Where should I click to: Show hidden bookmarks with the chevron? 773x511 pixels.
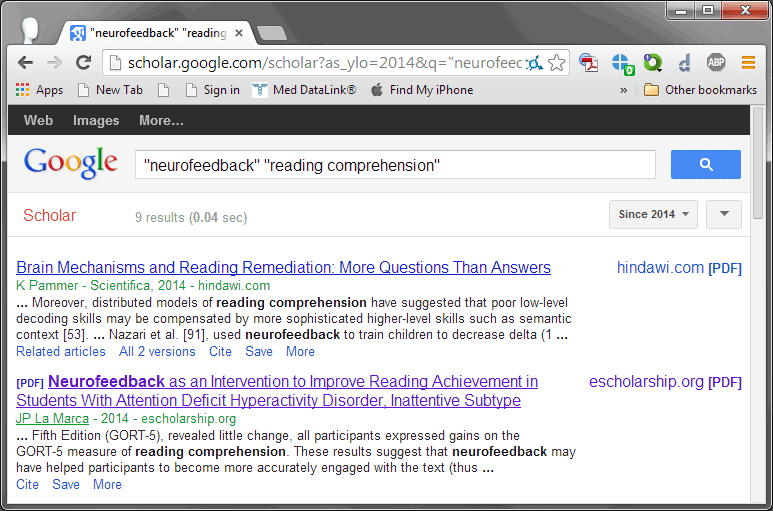pyautogui.click(x=624, y=90)
